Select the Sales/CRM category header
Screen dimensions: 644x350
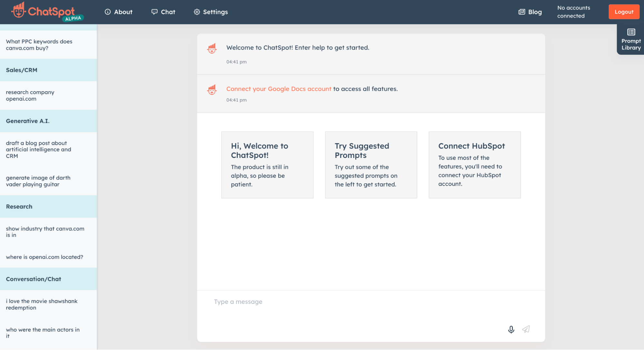48,70
